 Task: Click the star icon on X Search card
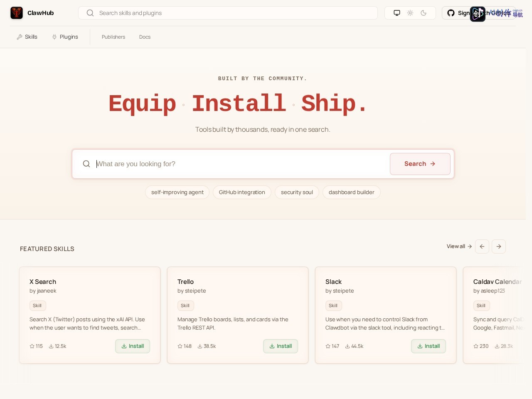point(32,346)
